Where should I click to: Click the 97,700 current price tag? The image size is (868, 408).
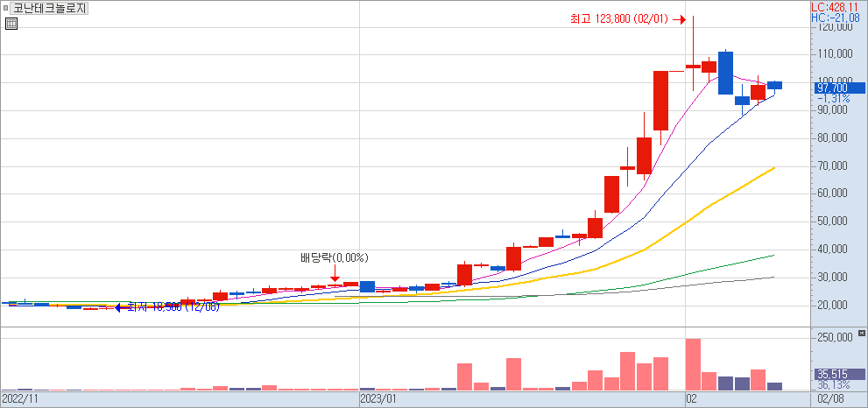point(836,88)
